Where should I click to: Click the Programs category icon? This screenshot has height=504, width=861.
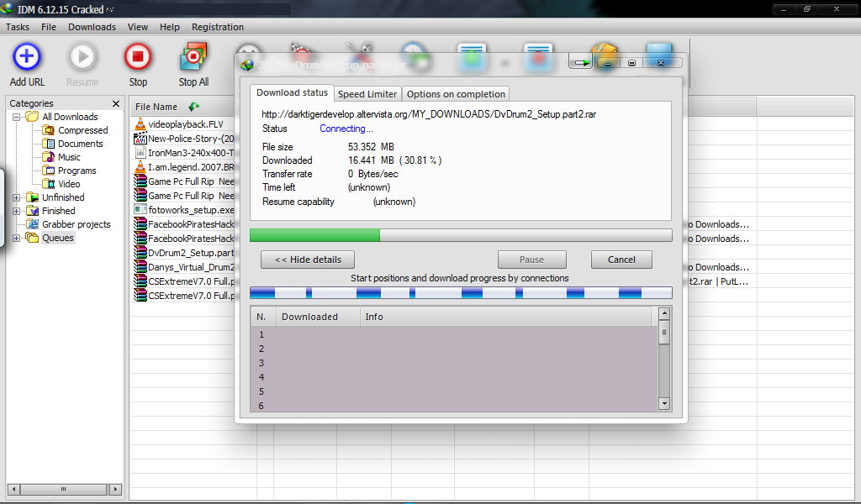click(x=48, y=171)
